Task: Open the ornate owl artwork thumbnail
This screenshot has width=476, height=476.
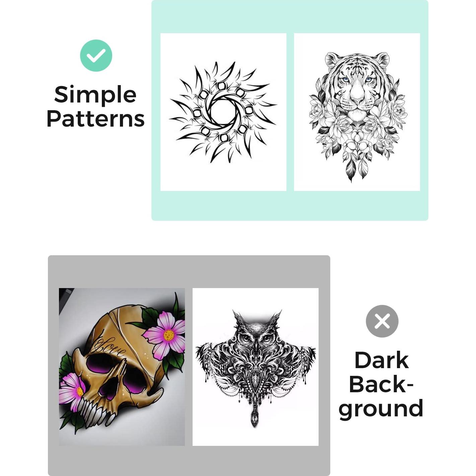Action: pyautogui.click(x=256, y=367)
